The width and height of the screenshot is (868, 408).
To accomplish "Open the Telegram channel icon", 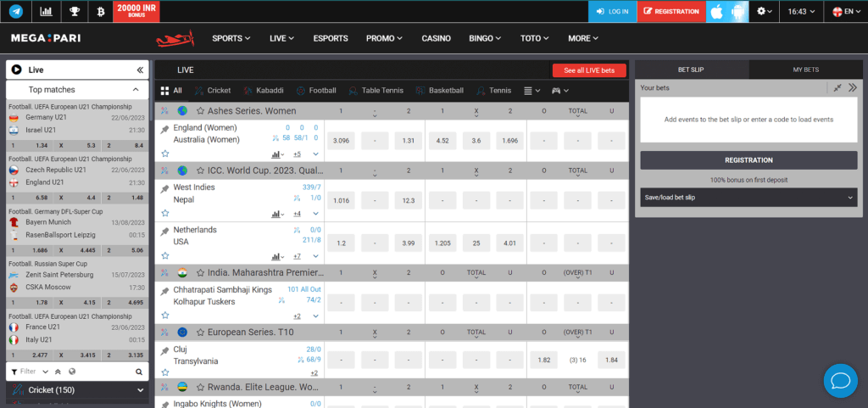I will (17, 11).
